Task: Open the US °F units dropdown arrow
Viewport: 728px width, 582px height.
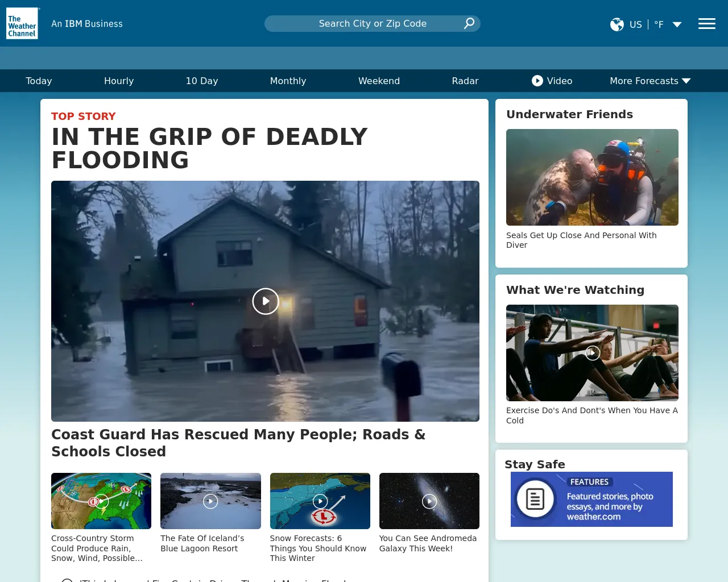Action: (x=677, y=24)
